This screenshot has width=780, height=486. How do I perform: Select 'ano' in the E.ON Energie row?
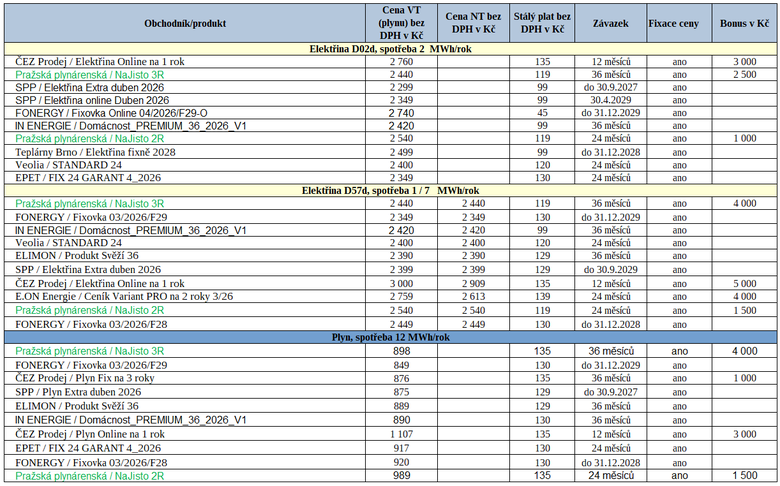(x=680, y=296)
